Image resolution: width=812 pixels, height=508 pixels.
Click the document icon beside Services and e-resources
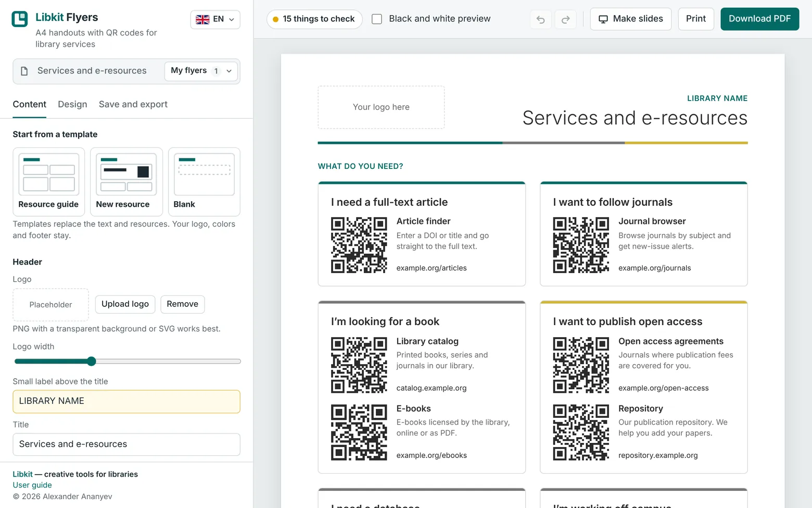[24, 71]
